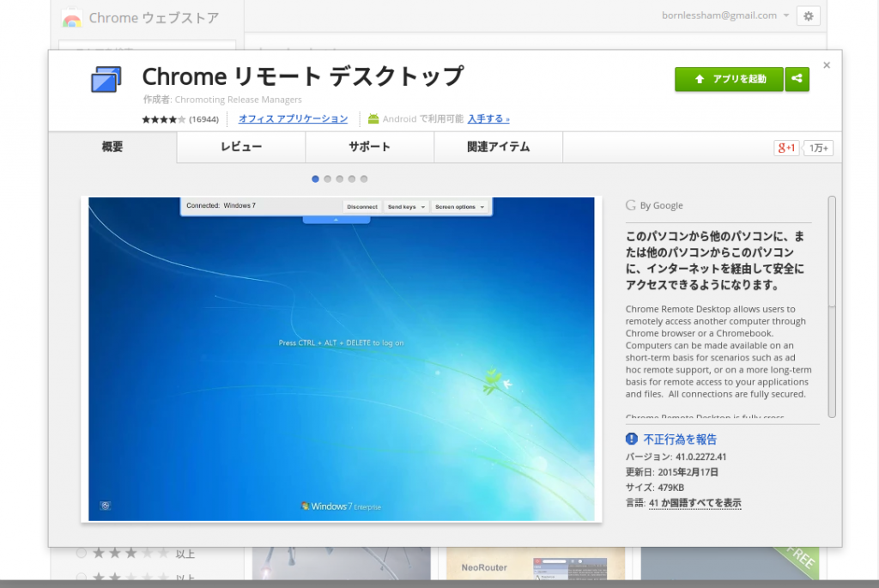Open the オフィス アプリケーション category link
This screenshot has height=588, width=879.
(x=294, y=118)
